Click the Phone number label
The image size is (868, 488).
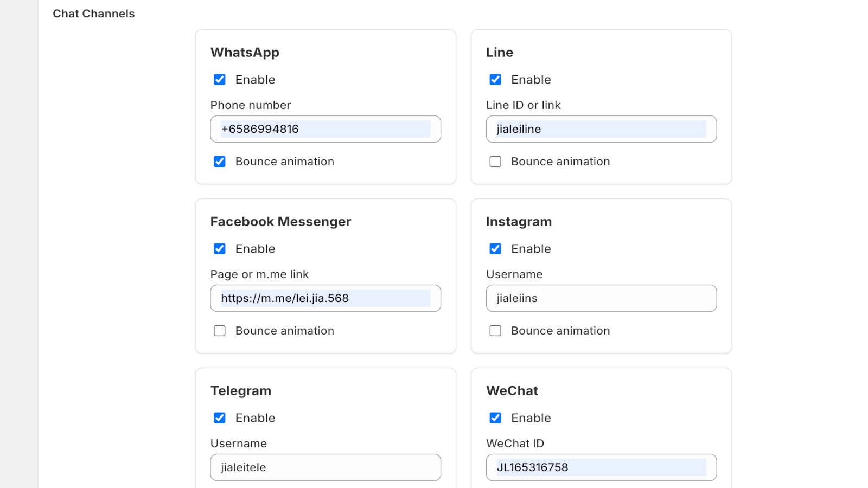click(251, 105)
